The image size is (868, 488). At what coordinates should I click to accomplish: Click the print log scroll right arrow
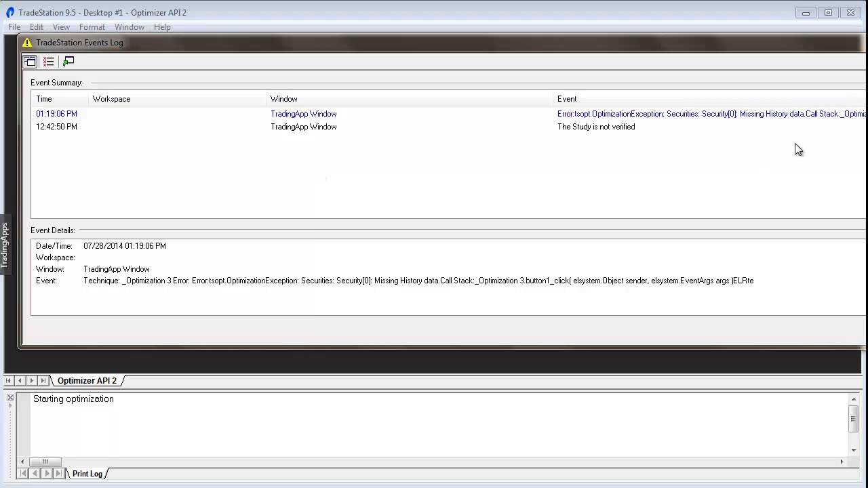pos(842,462)
